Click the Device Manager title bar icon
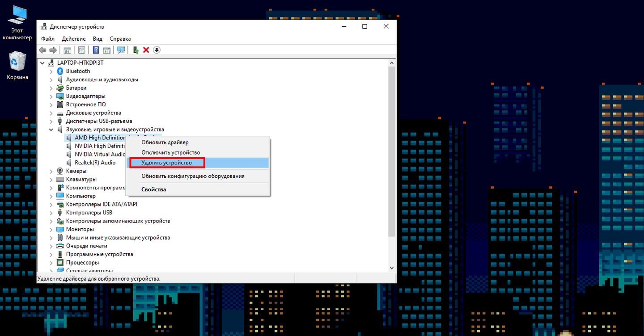The height and width of the screenshot is (336, 644). (44, 27)
